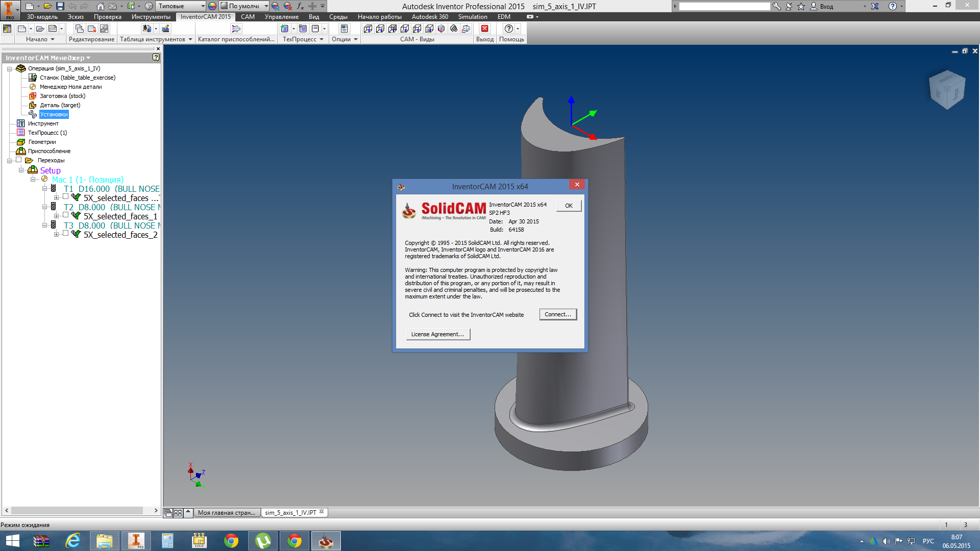Click the Опции settings icon
980x551 pixels.
344,29
